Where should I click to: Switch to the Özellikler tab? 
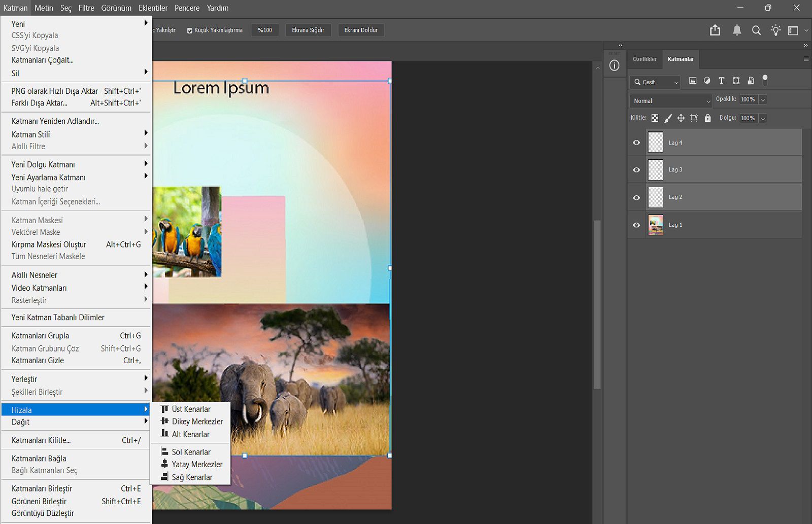click(x=645, y=59)
